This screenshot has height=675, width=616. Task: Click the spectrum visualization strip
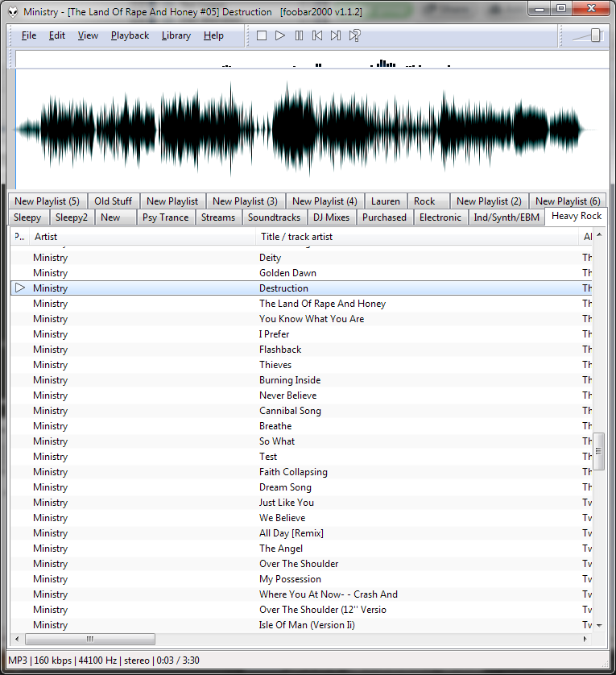point(312,60)
